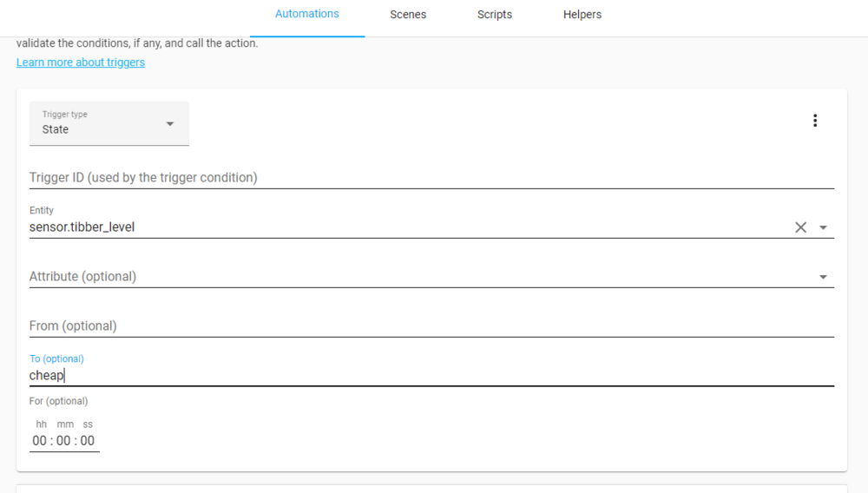The height and width of the screenshot is (493, 868).
Task: Select the seconds (ss) duration field
Action: tap(88, 441)
